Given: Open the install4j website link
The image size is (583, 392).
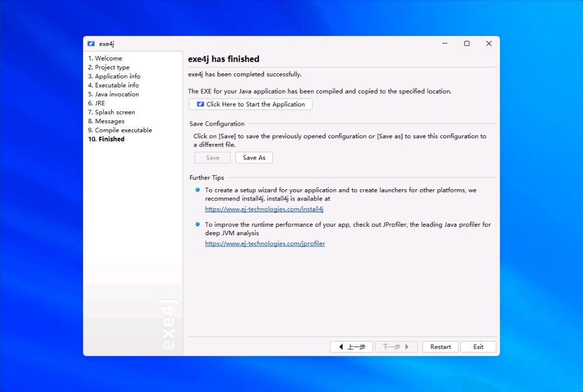Looking at the screenshot, I should coord(265,209).
